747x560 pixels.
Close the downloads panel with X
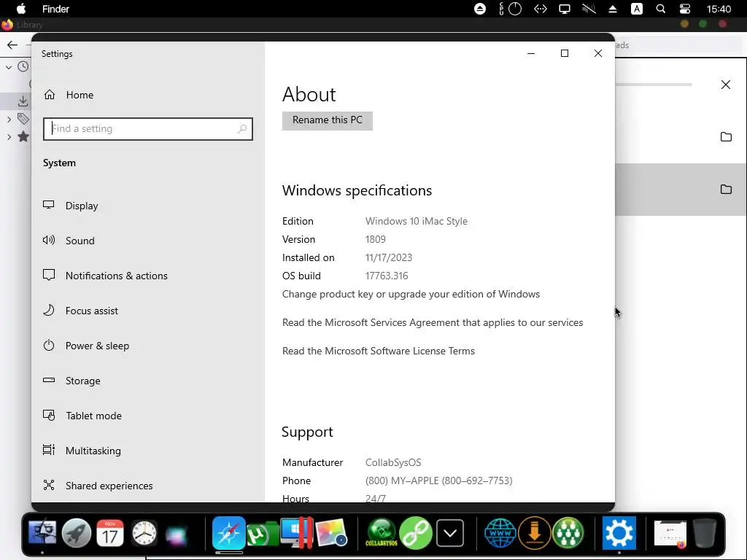[x=726, y=85]
